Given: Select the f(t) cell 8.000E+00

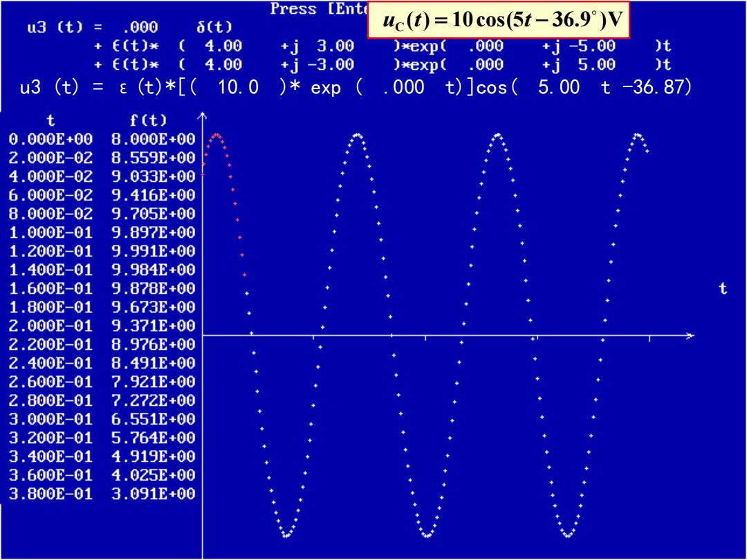Looking at the screenshot, I should [154, 140].
